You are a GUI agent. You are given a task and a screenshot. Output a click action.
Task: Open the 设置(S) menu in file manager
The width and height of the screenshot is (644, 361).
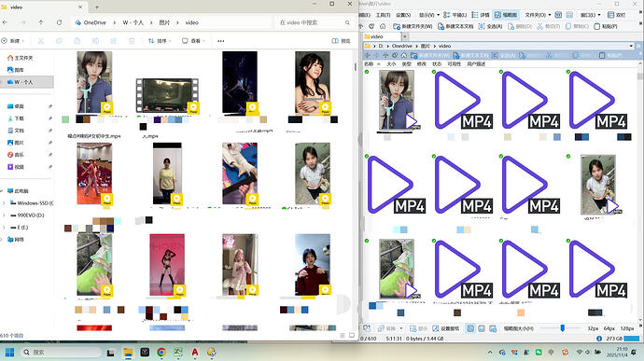[x=403, y=15]
